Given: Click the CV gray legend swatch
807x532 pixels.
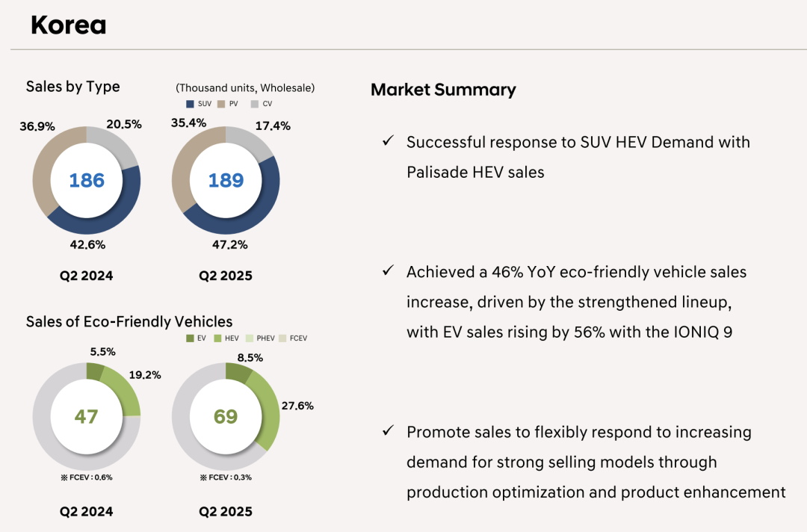Looking at the screenshot, I should tap(255, 104).
